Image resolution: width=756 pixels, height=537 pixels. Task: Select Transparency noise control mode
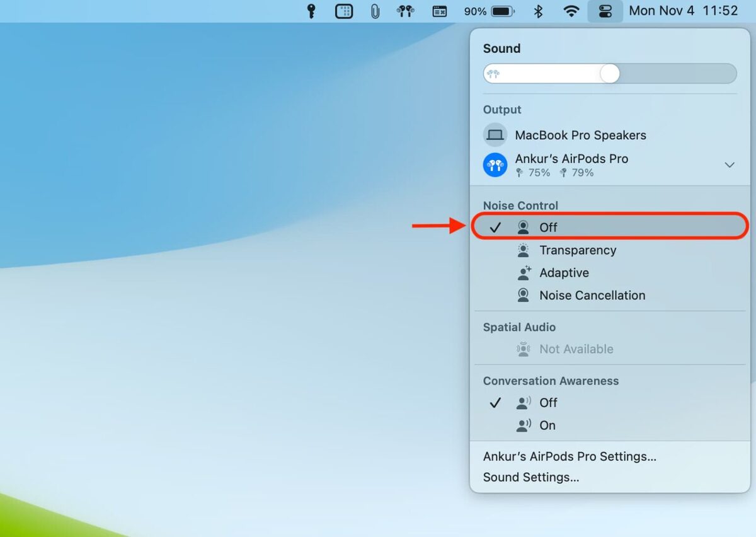577,250
